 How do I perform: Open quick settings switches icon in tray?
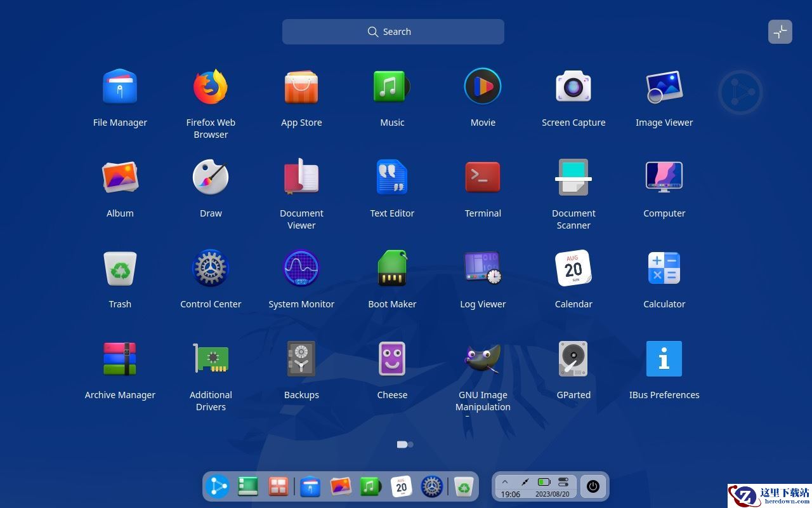click(563, 483)
